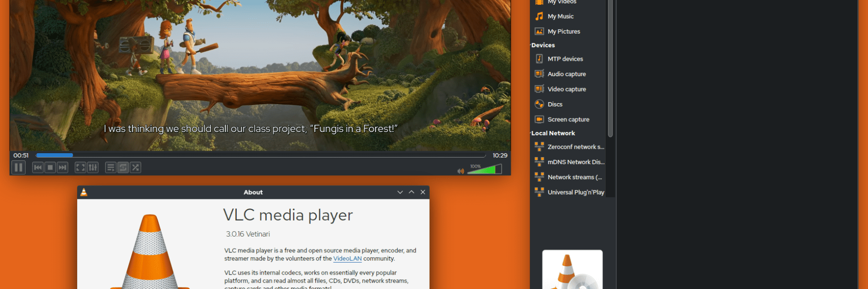Click the video seek progress bar
The width and height of the screenshot is (868, 289).
260,156
